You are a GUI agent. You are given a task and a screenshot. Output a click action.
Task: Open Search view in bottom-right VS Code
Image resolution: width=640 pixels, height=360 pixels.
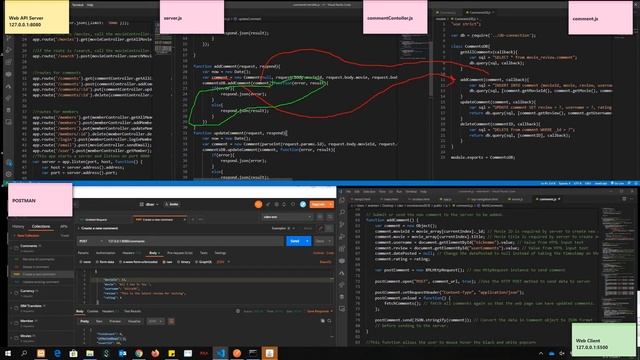[342, 212]
